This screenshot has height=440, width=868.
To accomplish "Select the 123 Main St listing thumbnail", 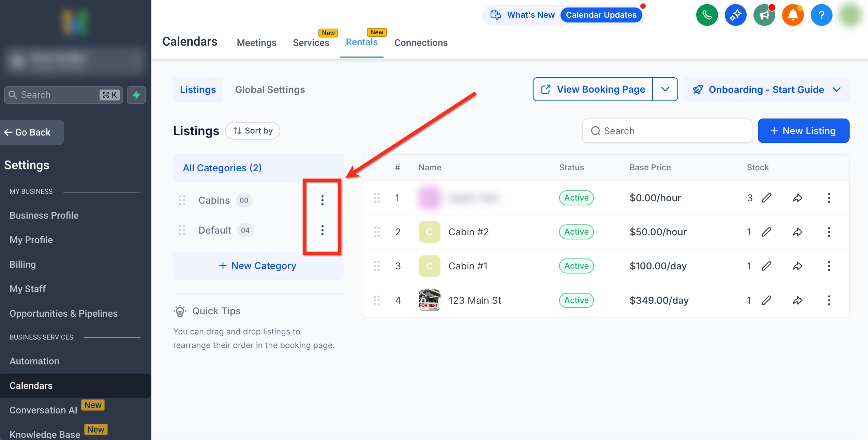I will click(429, 300).
